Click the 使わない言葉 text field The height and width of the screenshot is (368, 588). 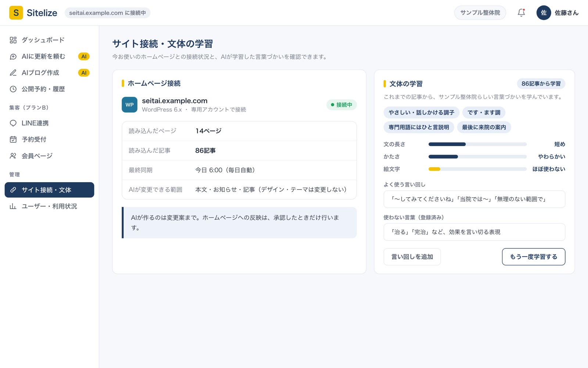tap(474, 232)
